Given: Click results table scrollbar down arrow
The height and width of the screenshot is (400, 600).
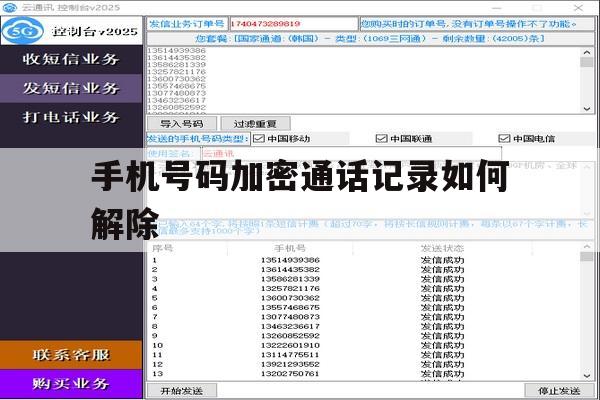Looking at the screenshot, I should pyautogui.click(x=587, y=376).
